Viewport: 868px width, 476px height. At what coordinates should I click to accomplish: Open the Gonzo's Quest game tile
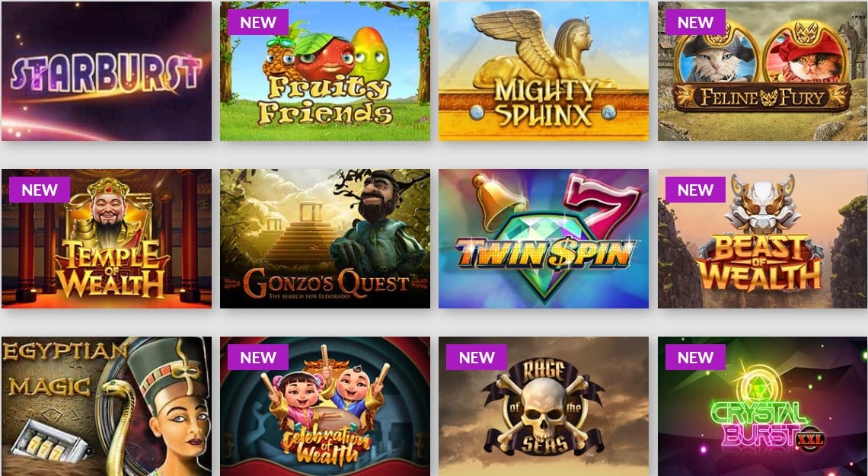[325, 238]
